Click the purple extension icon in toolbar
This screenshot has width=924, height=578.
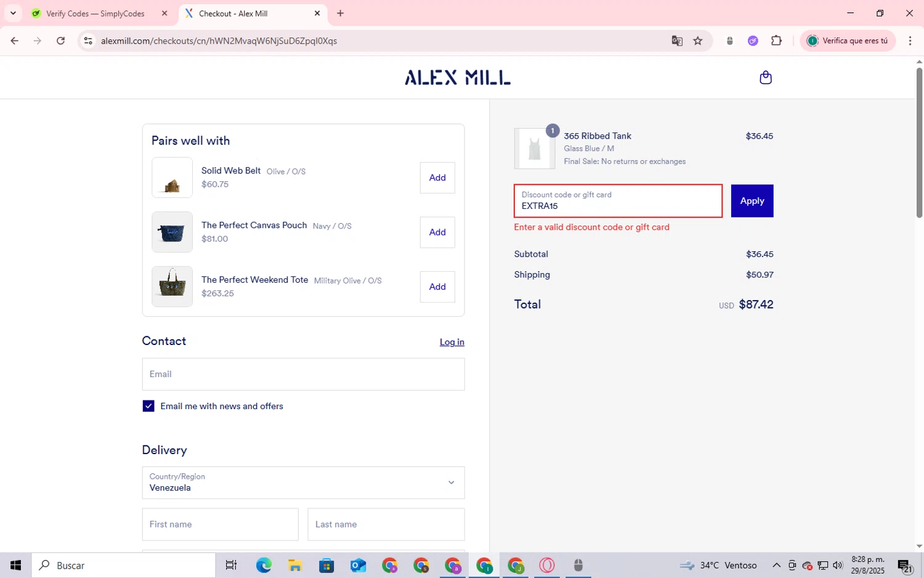753,41
